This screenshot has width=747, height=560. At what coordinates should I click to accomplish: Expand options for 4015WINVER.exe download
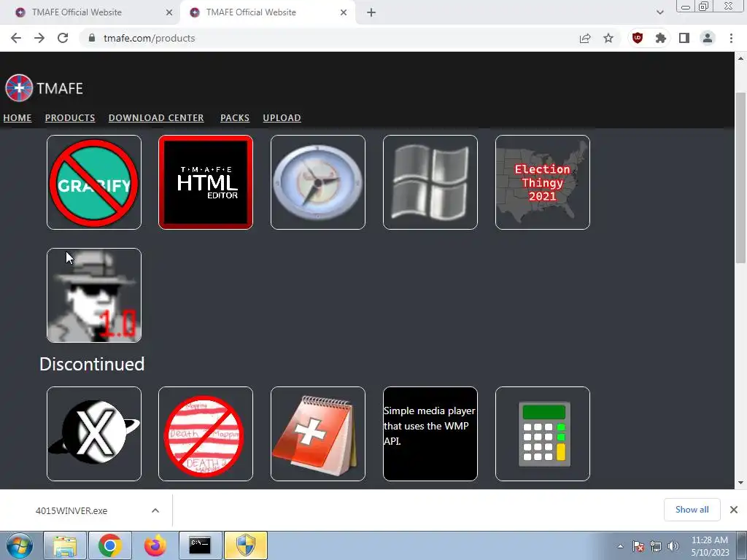[155, 510]
